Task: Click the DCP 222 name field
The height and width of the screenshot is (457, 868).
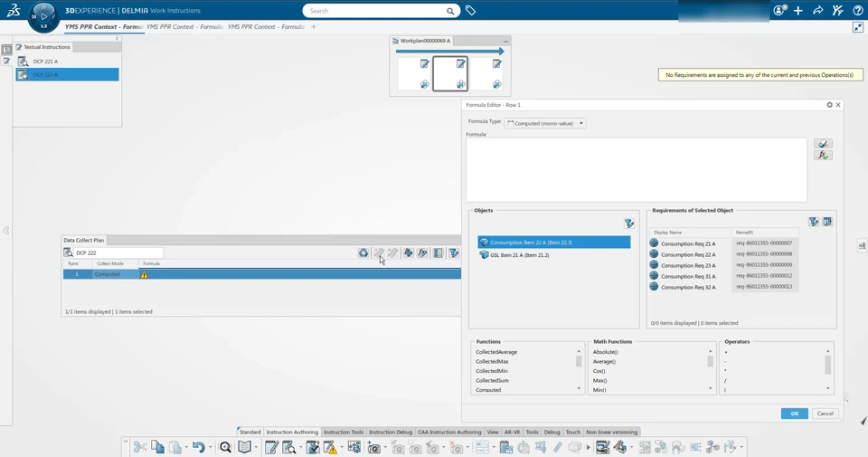Action: 118,252
